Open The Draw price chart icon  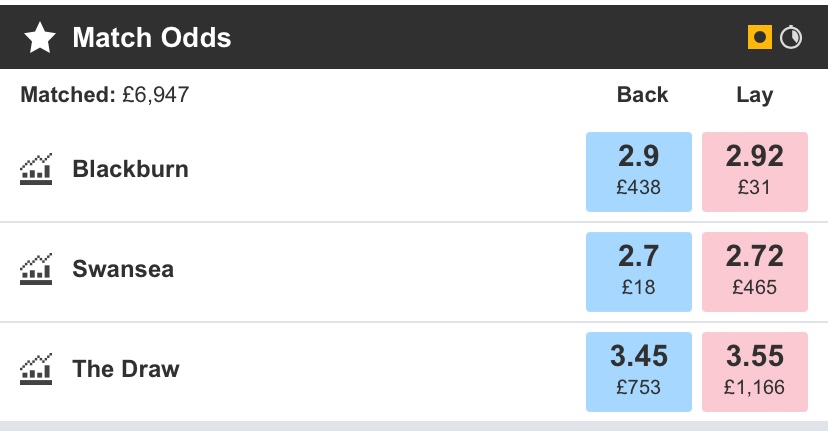click(x=36, y=369)
